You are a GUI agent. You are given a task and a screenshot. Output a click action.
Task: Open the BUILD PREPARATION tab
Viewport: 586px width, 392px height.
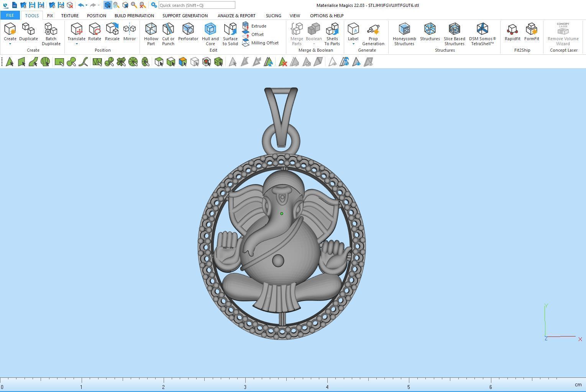click(x=134, y=16)
